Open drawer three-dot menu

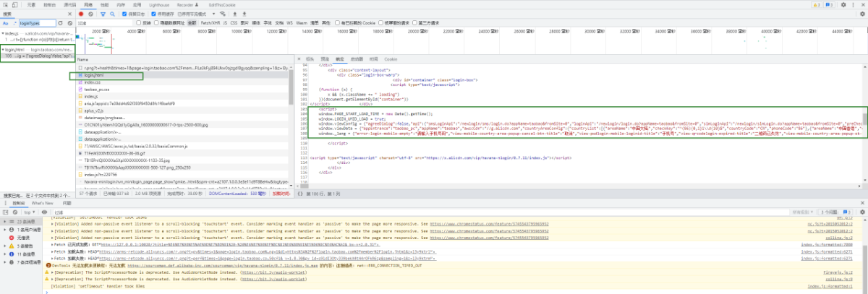[x=5, y=203]
